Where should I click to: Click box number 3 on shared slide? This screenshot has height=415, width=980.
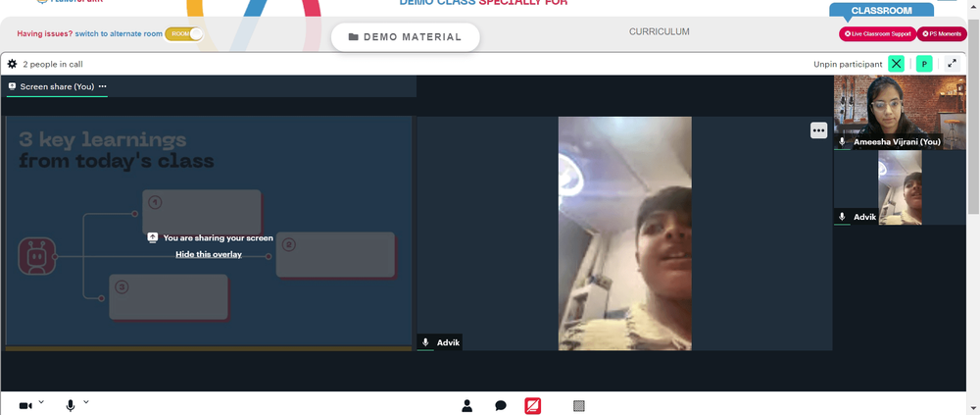pos(169,296)
